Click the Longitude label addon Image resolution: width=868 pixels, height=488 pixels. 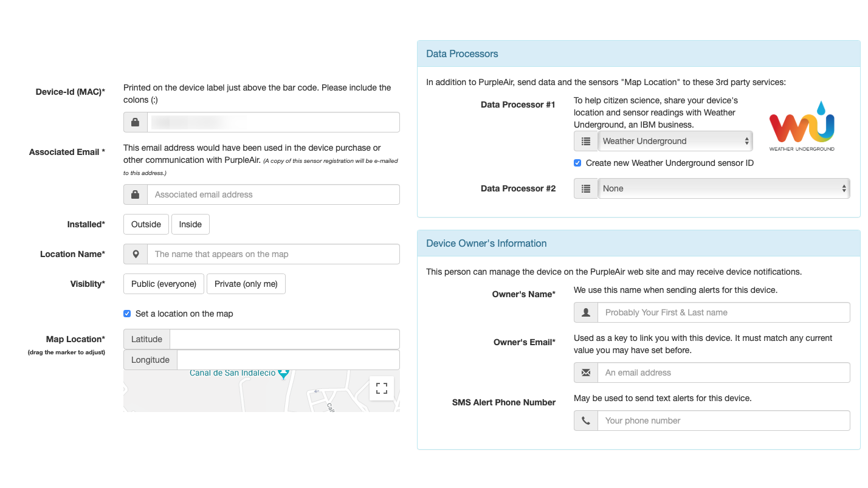150,360
